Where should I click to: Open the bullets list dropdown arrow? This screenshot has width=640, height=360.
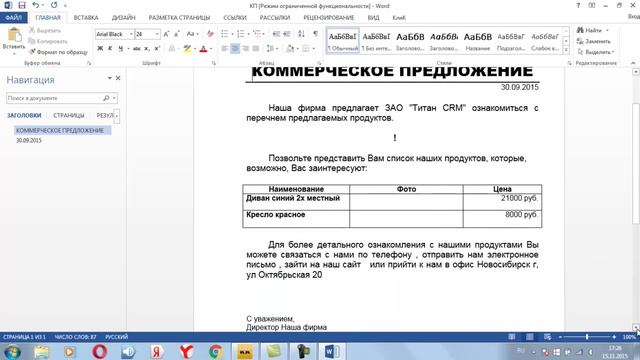232,34
